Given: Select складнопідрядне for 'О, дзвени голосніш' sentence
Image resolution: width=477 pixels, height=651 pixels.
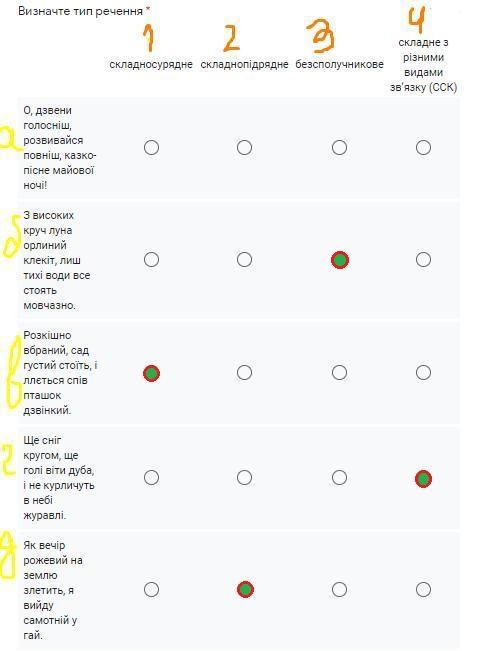Looking at the screenshot, I should 244,147.
